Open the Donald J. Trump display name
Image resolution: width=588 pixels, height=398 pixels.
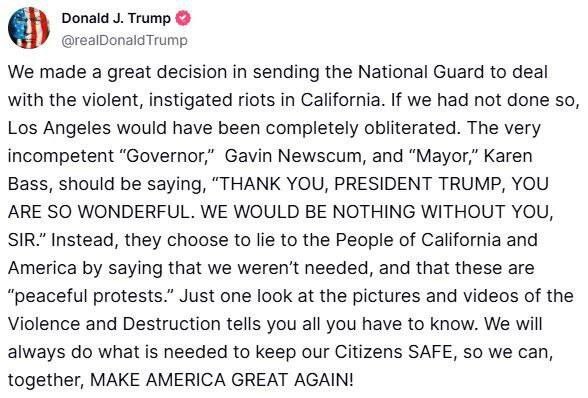tap(116, 18)
